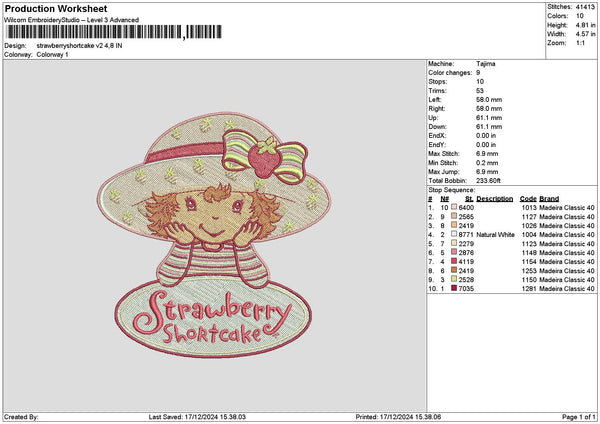Click the barcode under the worksheet title
This screenshot has height=424, width=600.
click(x=114, y=32)
